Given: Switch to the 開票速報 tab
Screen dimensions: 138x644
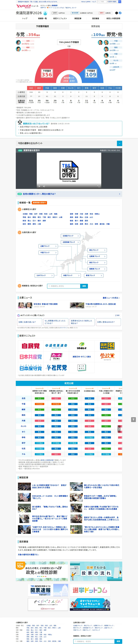Looking at the screenshot, I should [95, 26].
